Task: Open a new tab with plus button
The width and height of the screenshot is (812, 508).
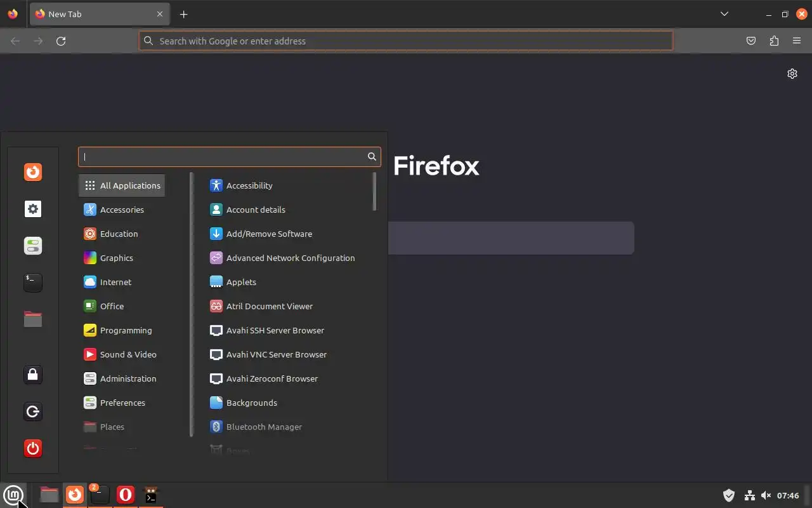Action: pyautogui.click(x=183, y=14)
